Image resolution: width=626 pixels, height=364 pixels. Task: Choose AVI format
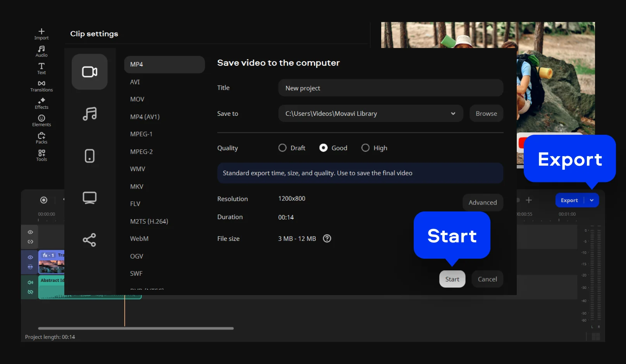[135, 82]
